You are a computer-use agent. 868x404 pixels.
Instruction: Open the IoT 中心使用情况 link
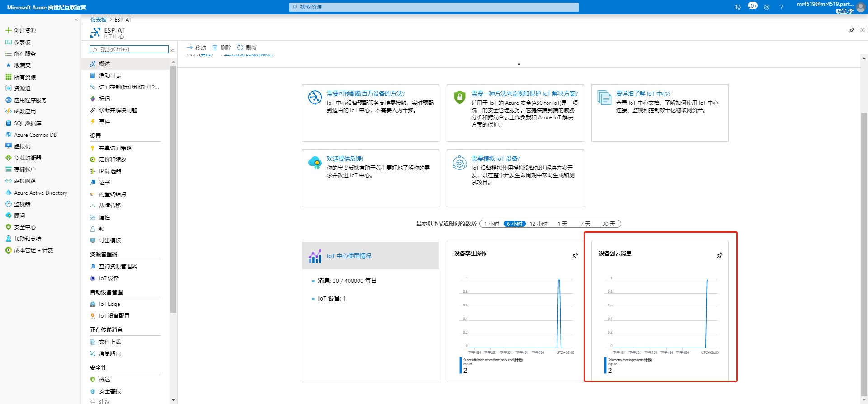pyautogui.click(x=349, y=256)
